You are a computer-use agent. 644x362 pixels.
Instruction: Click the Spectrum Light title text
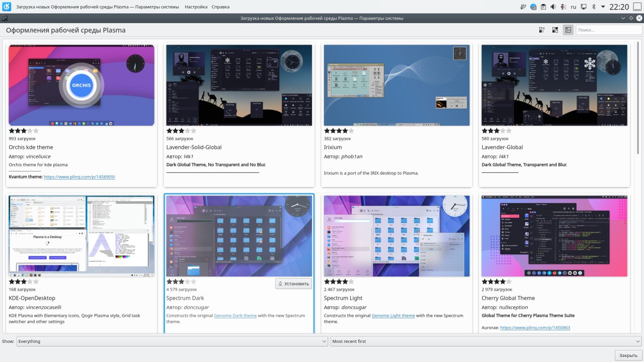click(343, 298)
